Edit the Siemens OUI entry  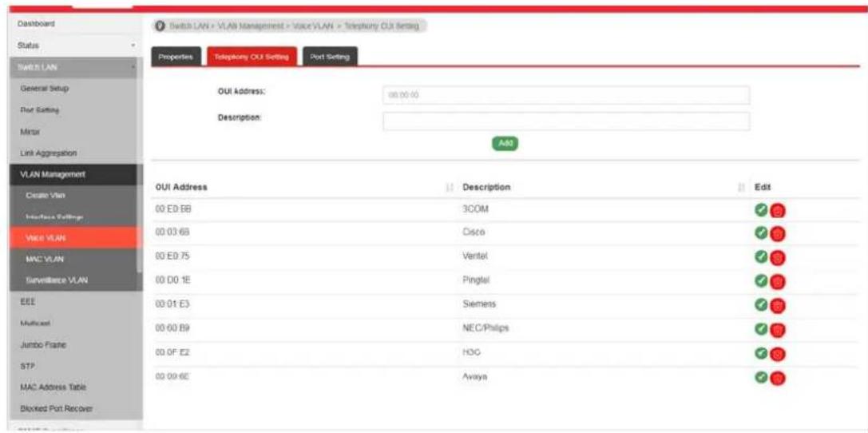point(761,305)
